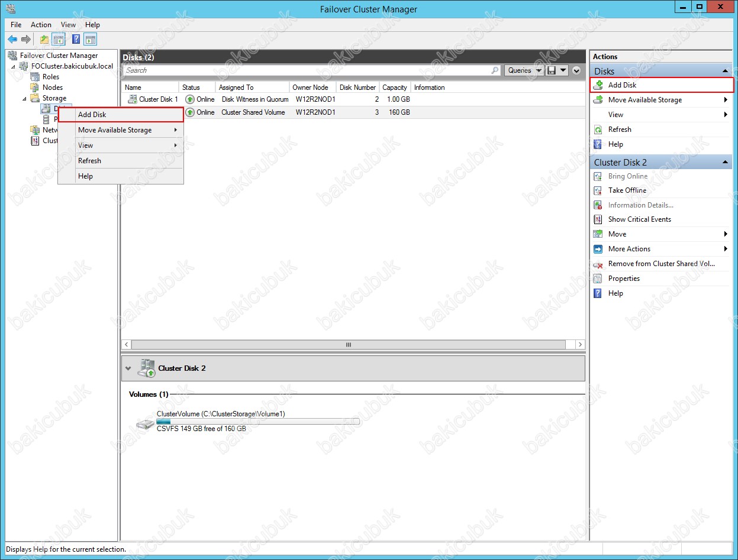This screenshot has width=738, height=560.
Task: Click the Refresh icon in Actions pane
Action: 598,130
